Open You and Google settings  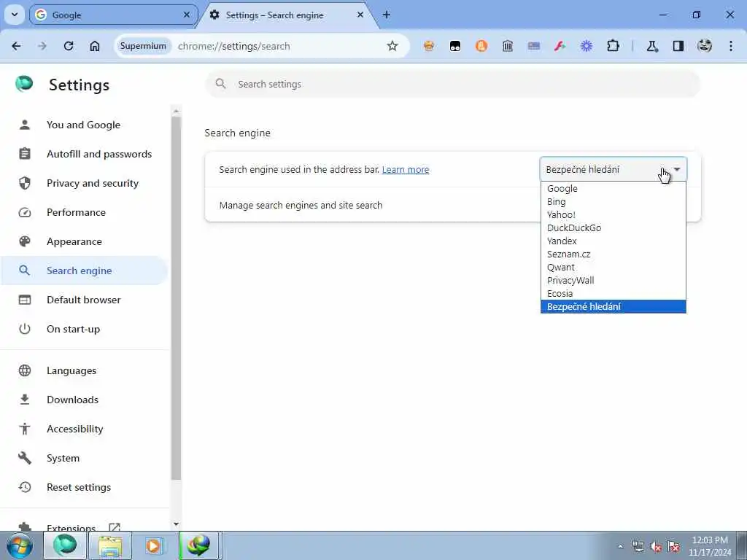[83, 125]
